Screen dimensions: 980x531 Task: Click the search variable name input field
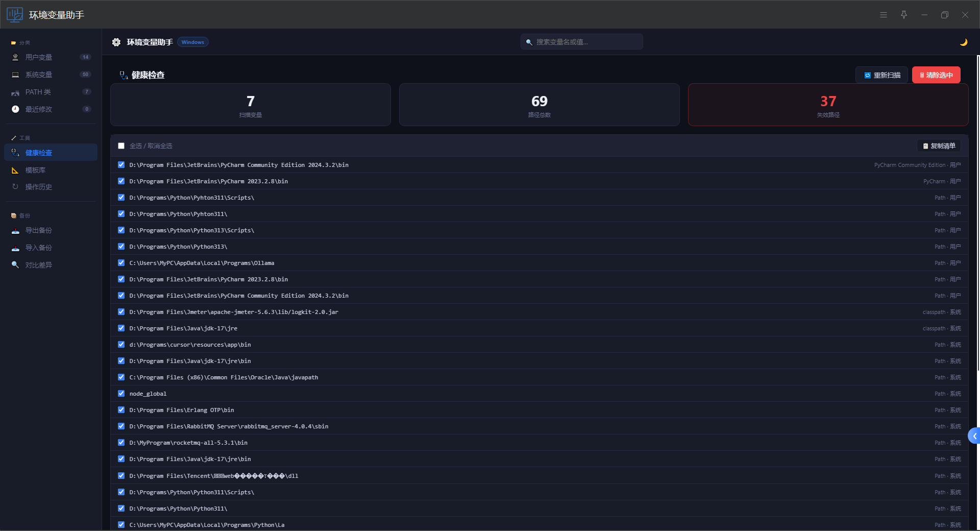(582, 42)
